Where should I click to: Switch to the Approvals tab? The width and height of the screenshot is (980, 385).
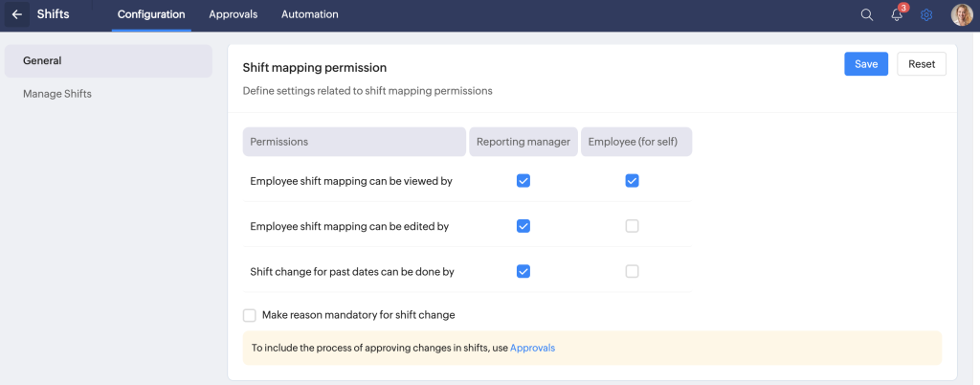coord(234,14)
